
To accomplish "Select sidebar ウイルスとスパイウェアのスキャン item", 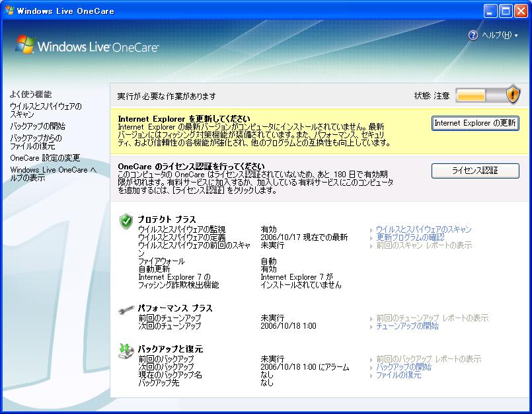I will 46,110.
